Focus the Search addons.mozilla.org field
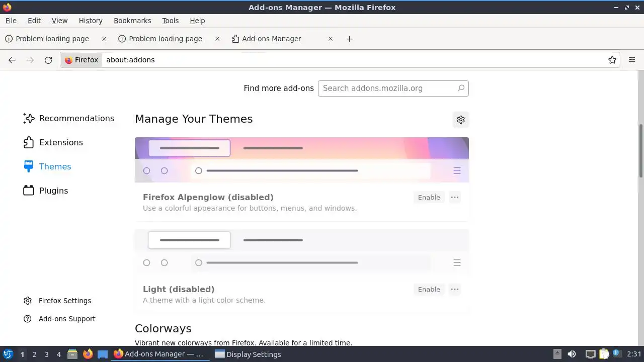Viewport: 644px width, 362px height. [393, 88]
